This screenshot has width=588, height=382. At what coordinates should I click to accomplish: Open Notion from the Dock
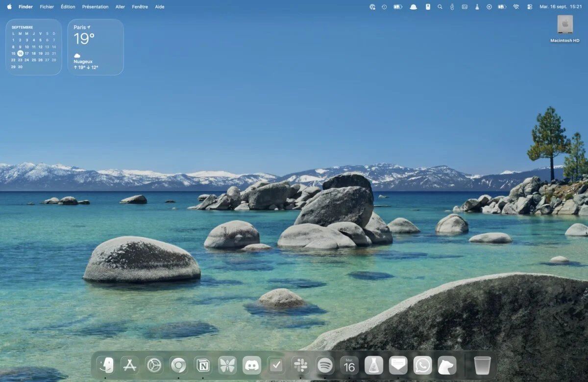point(203,365)
